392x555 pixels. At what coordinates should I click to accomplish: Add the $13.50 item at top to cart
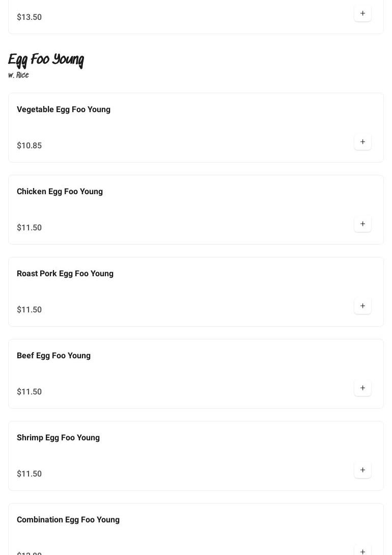tap(362, 13)
